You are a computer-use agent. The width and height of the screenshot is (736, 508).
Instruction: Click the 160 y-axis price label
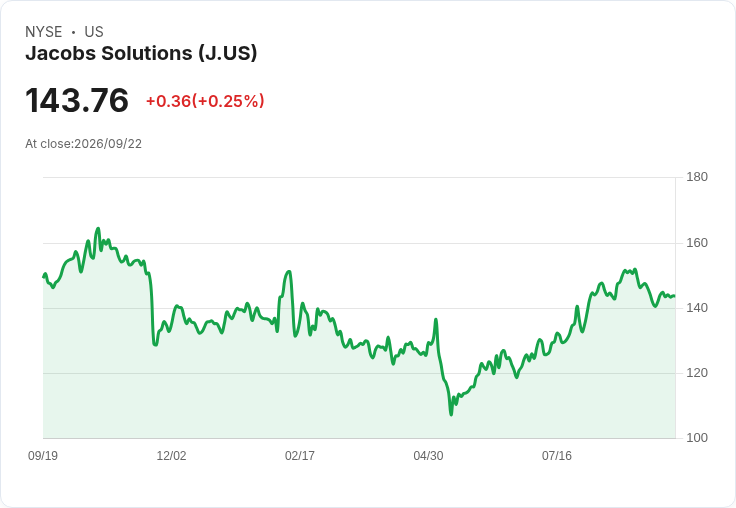[697, 243]
